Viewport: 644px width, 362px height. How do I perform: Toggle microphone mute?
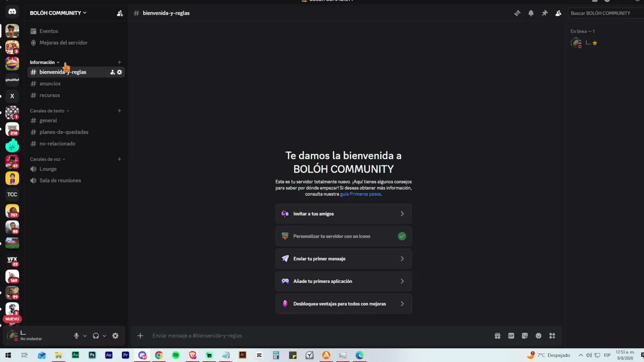76,336
